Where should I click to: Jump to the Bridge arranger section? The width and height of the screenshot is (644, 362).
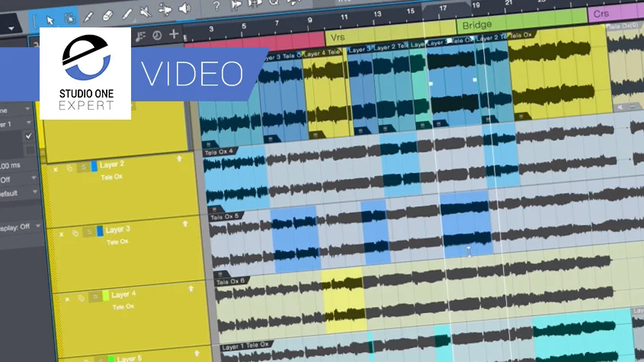point(521,21)
